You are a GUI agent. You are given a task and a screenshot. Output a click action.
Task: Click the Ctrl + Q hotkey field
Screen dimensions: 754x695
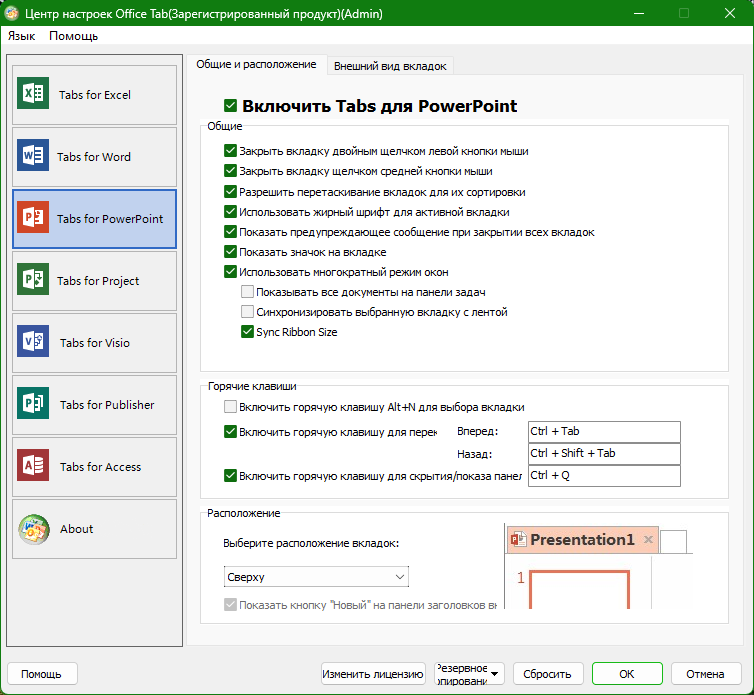(x=604, y=476)
